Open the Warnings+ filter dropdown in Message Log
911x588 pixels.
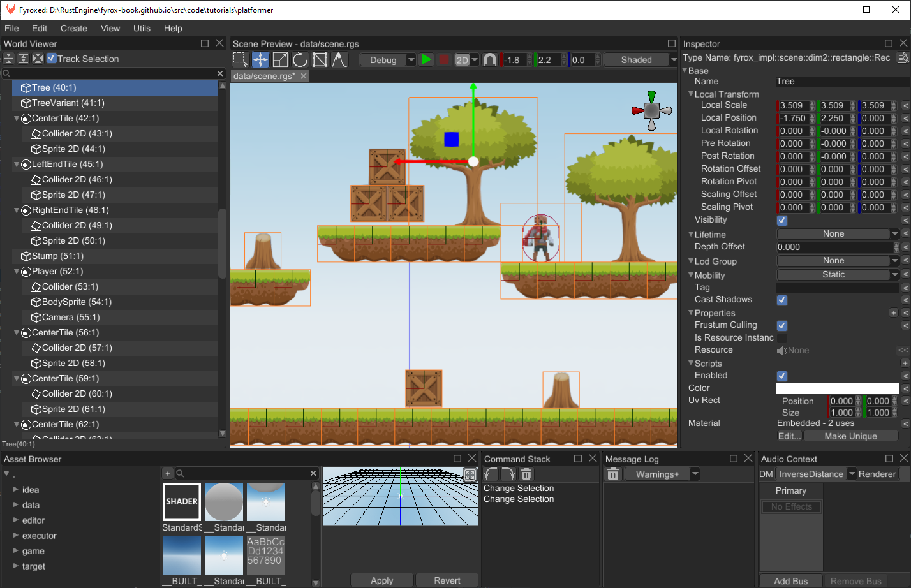[x=662, y=474]
